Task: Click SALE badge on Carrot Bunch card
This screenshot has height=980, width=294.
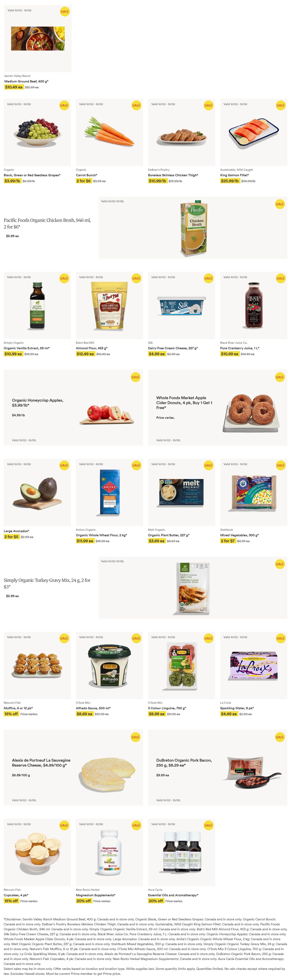Action: pos(136,105)
